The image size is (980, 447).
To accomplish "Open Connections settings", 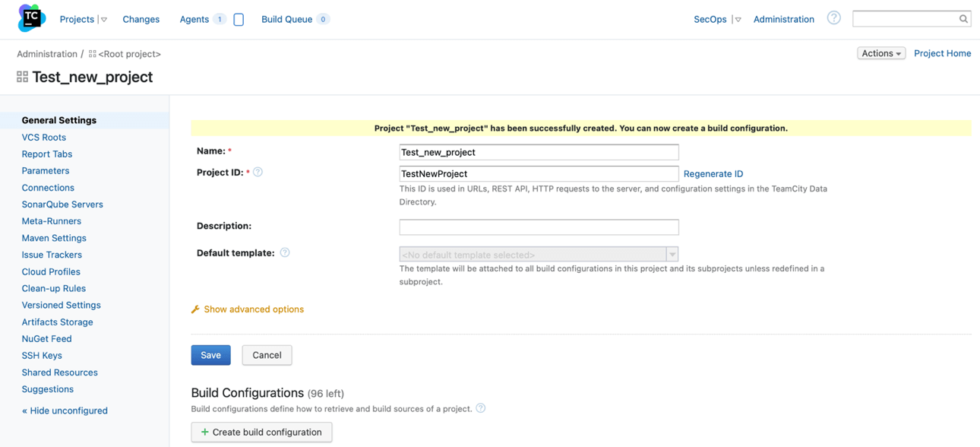I will pyautogui.click(x=48, y=187).
